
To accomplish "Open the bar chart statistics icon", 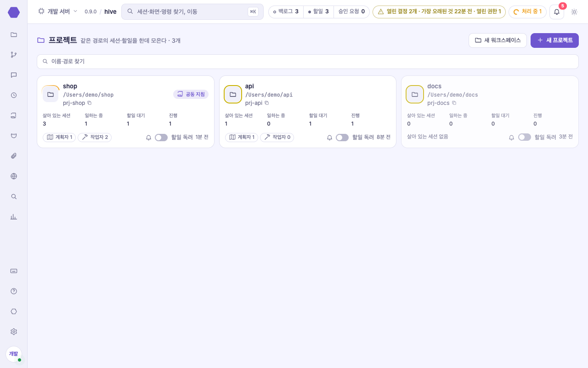I will pos(14,217).
